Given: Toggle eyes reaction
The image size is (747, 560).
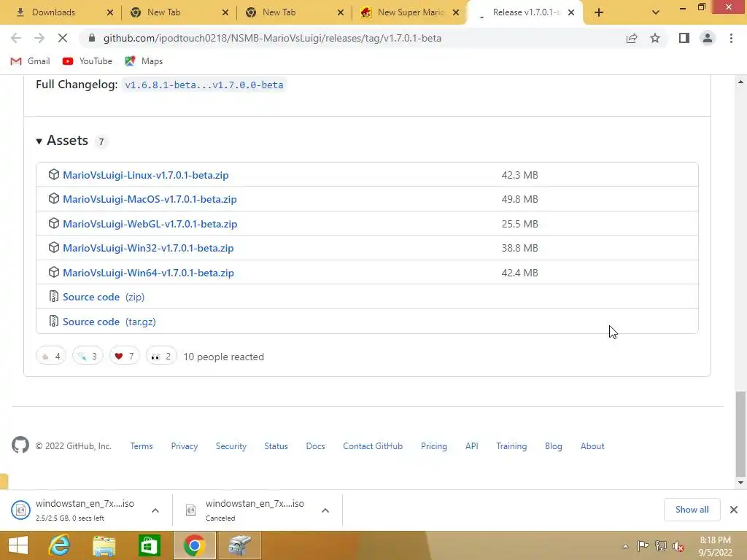Looking at the screenshot, I should click(161, 356).
